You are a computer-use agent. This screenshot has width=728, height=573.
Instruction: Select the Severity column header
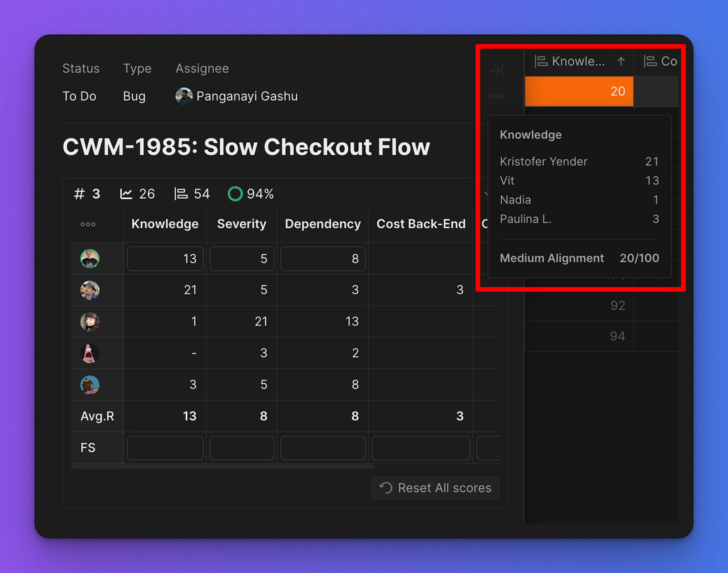pos(241,224)
